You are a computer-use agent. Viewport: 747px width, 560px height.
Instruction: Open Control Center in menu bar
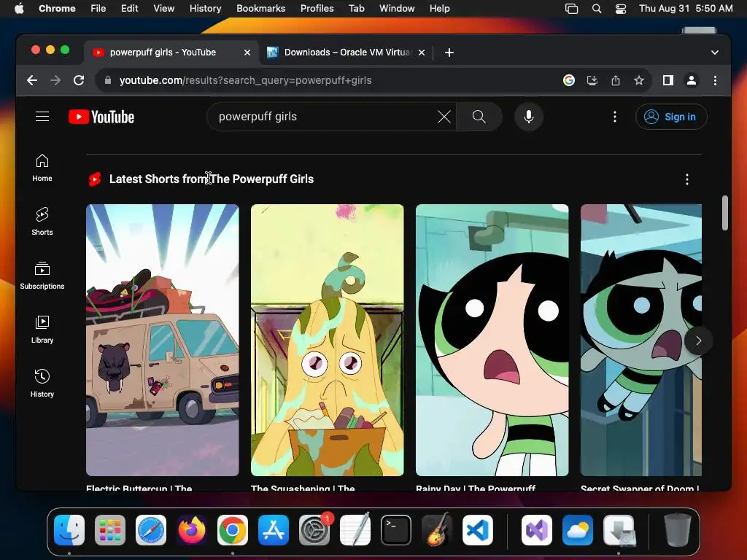tap(621, 8)
